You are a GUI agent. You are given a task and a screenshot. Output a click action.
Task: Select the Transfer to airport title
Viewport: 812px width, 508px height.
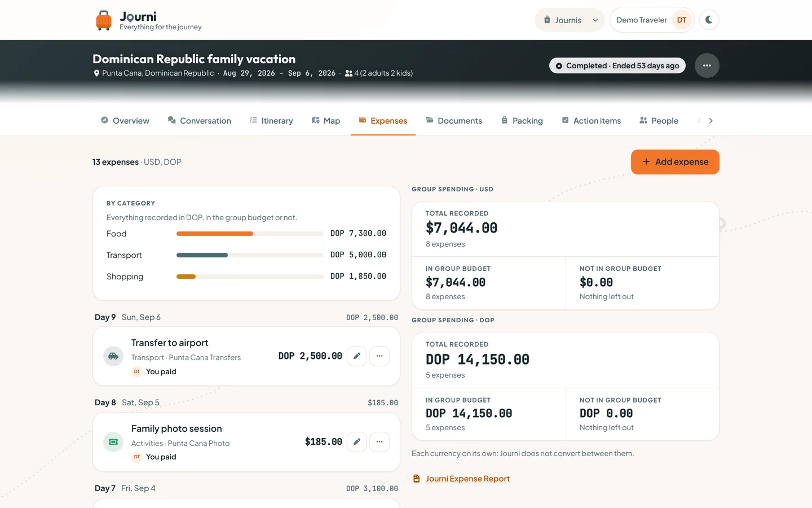(170, 343)
